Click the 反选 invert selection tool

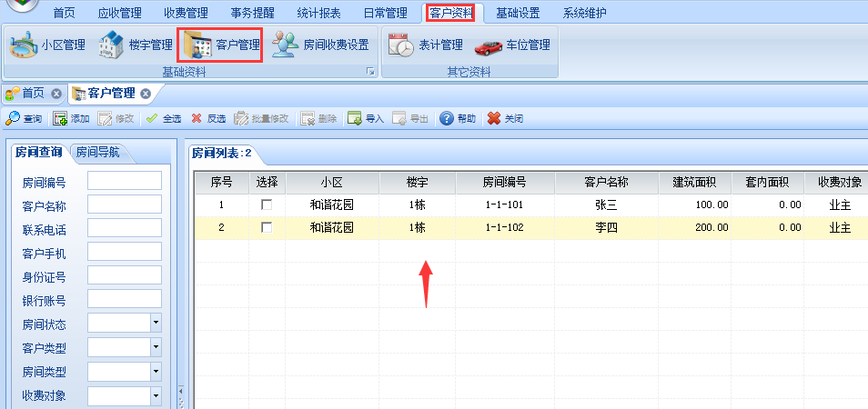click(x=208, y=118)
